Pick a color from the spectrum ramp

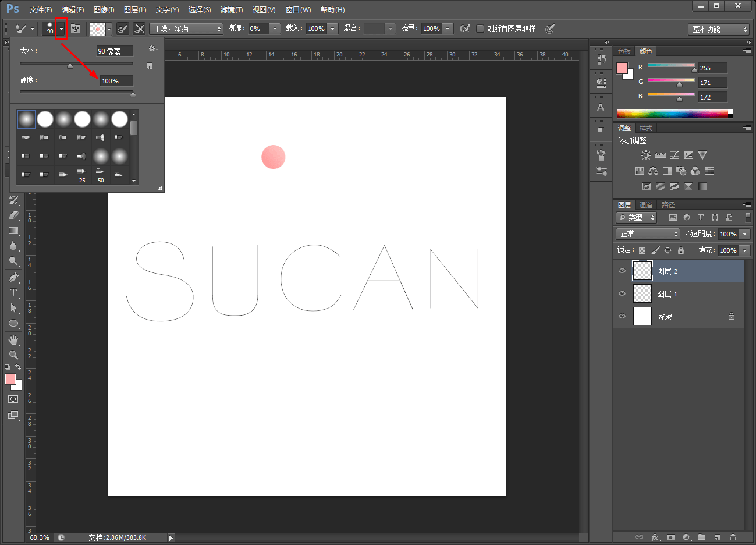675,114
